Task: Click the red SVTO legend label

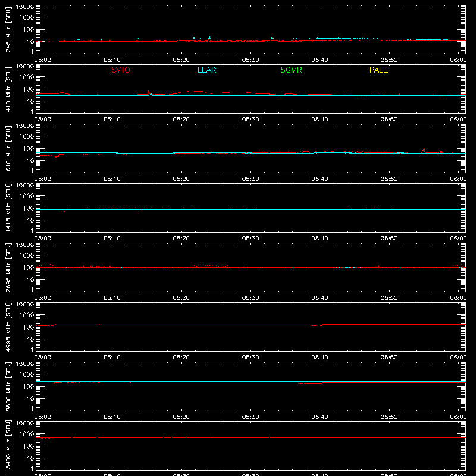Action: coord(121,70)
